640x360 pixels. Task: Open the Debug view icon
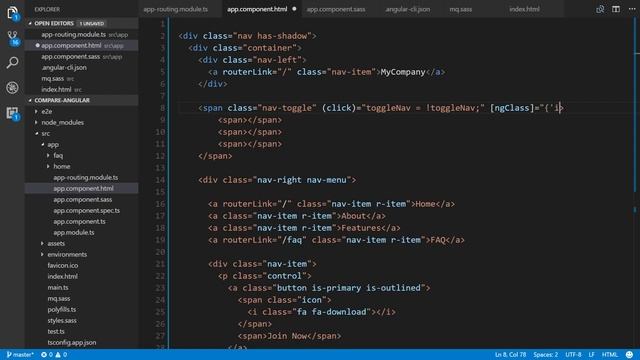tap(12, 87)
